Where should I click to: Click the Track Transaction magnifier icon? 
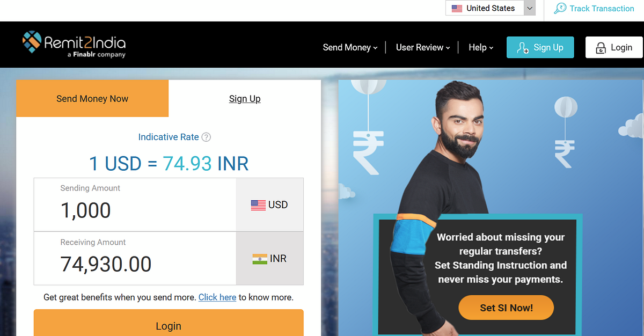[560, 9]
